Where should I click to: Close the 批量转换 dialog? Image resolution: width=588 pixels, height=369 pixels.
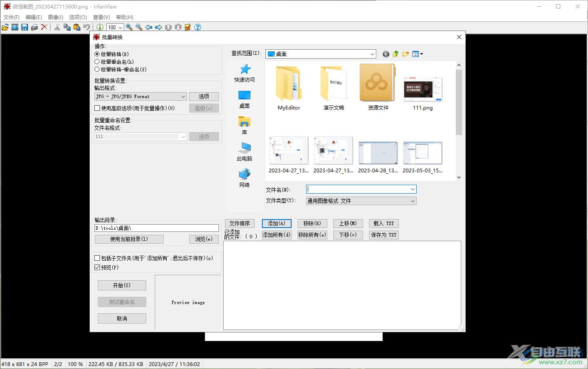tap(459, 37)
